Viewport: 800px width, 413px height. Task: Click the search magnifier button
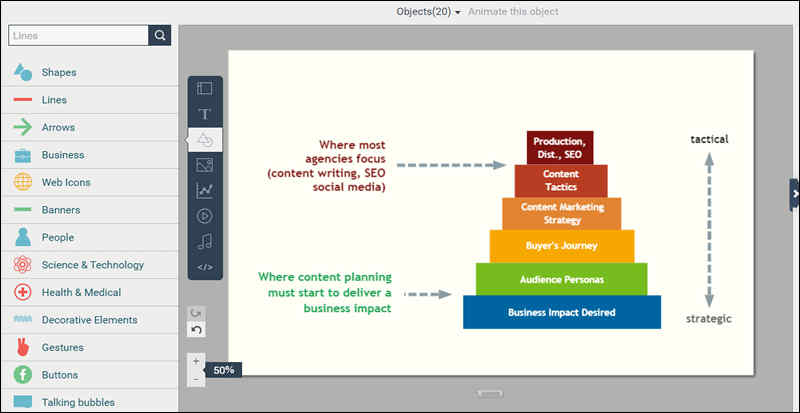[x=160, y=36]
